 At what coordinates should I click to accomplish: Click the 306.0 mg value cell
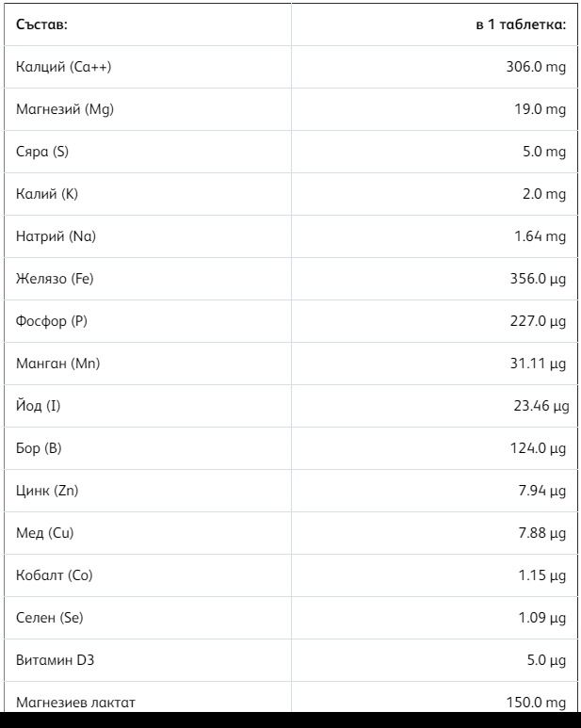pyautogui.click(x=536, y=67)
